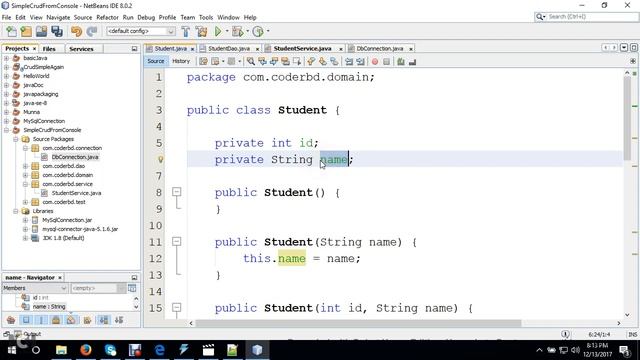Click the Open Project toolbar icon
Screen dimensions: 640x360
tap(41, 31)
